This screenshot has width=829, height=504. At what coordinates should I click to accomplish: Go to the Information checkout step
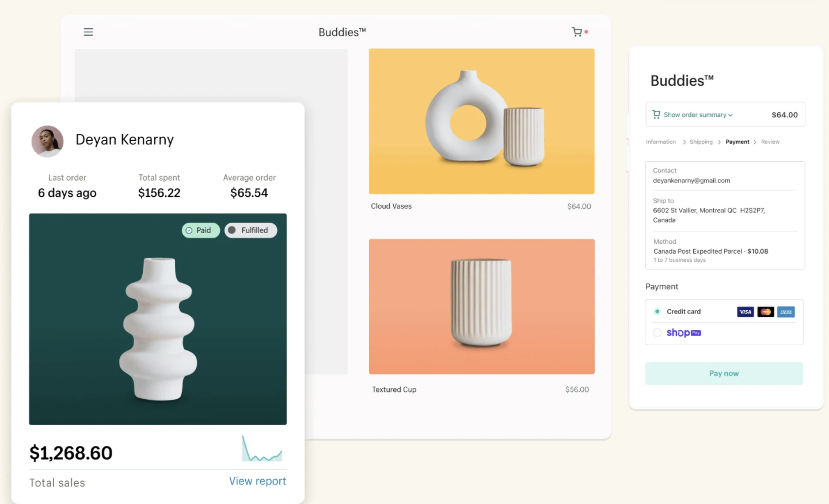pyautogui.click(x=661, y=142)
